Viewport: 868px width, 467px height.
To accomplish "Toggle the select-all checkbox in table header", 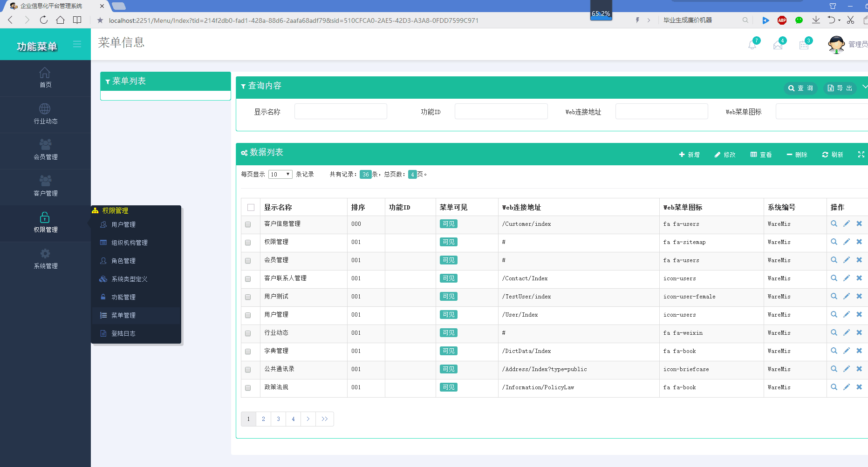I will coord(250,206).
